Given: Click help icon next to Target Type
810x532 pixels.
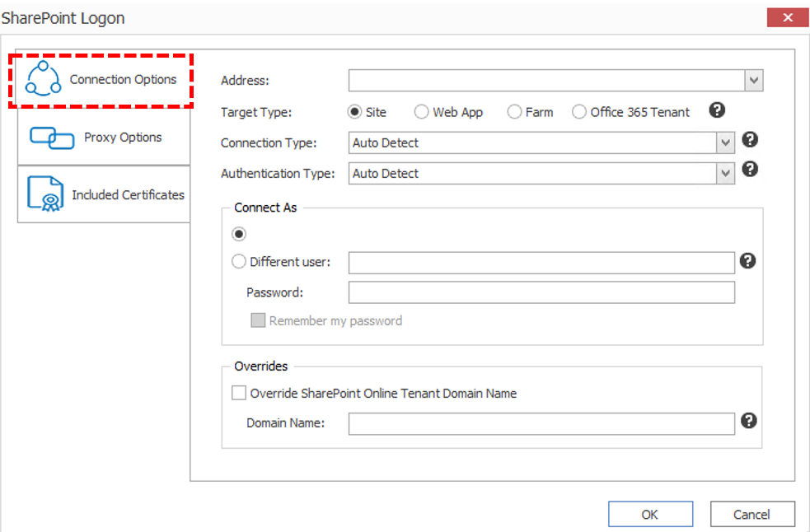Looking at the screenshot, I should (717, 110).
